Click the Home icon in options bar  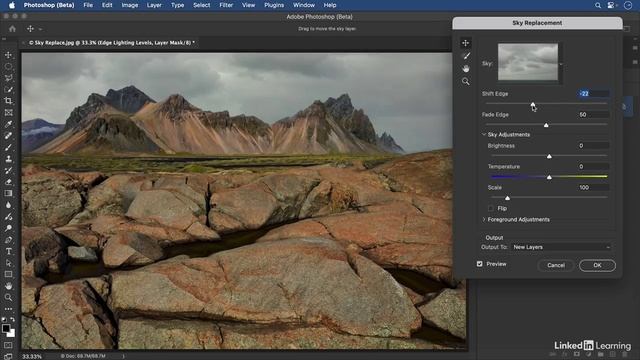[12, 29]
